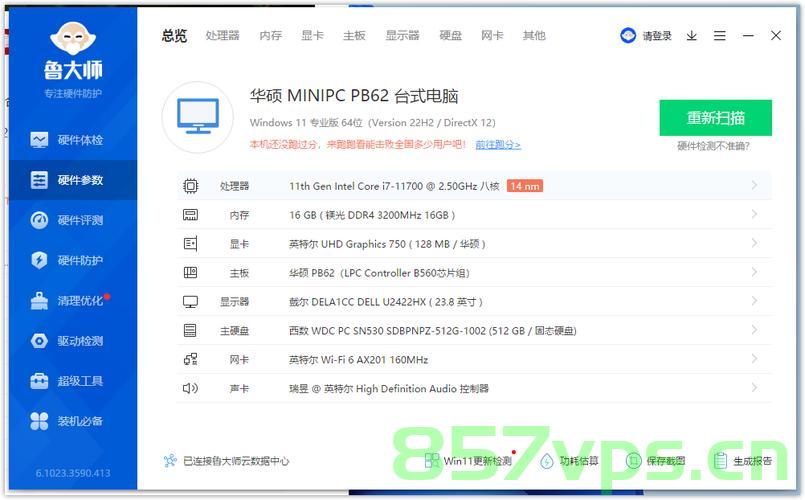
Task: Switch to the 显卡 tab
Action: [x=312, y=35]
